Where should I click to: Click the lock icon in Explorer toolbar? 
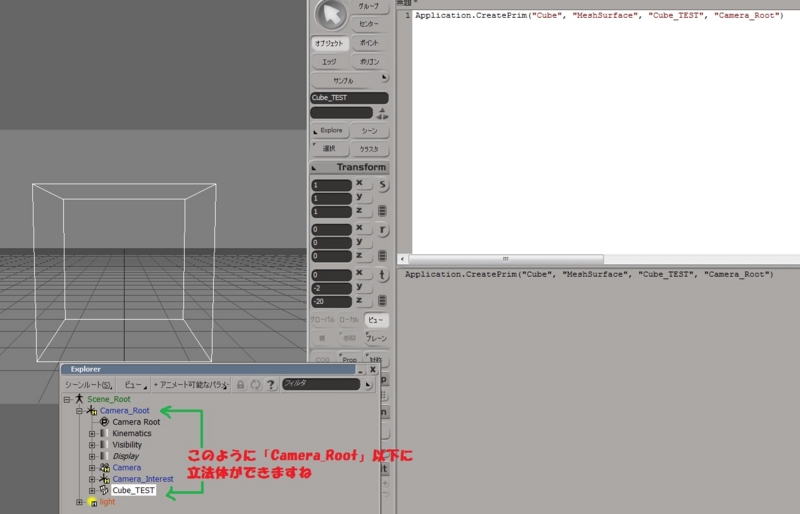(x=240, y=384)
